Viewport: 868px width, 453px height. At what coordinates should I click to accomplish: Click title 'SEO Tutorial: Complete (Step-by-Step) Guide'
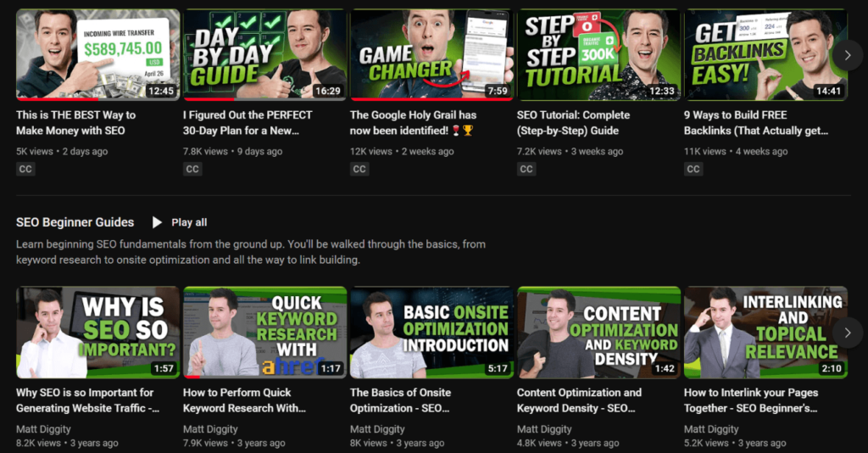click(573, 122)
